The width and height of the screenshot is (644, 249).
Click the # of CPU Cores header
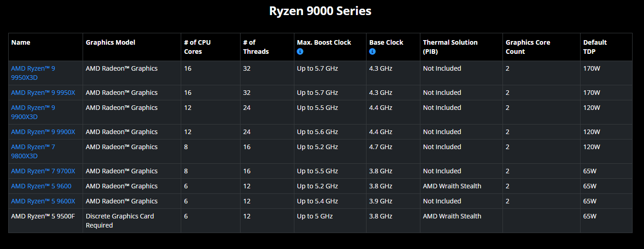[x=197, y=47]
